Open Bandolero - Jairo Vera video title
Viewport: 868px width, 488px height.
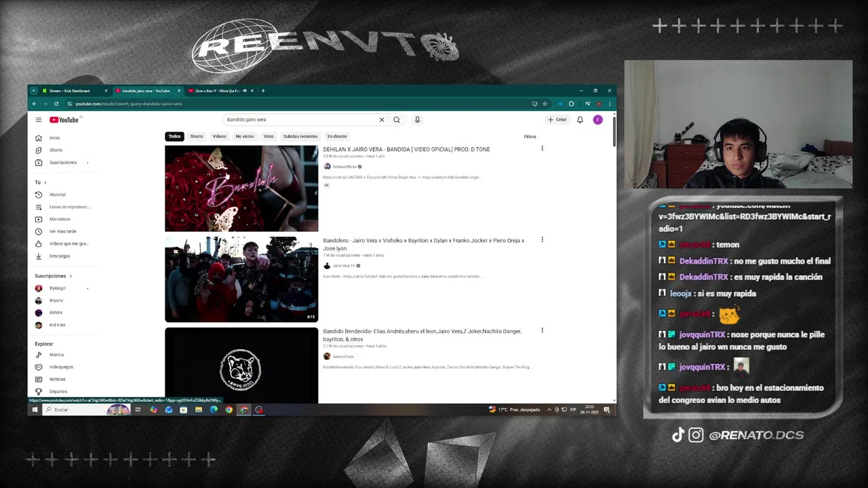point(423,244)
